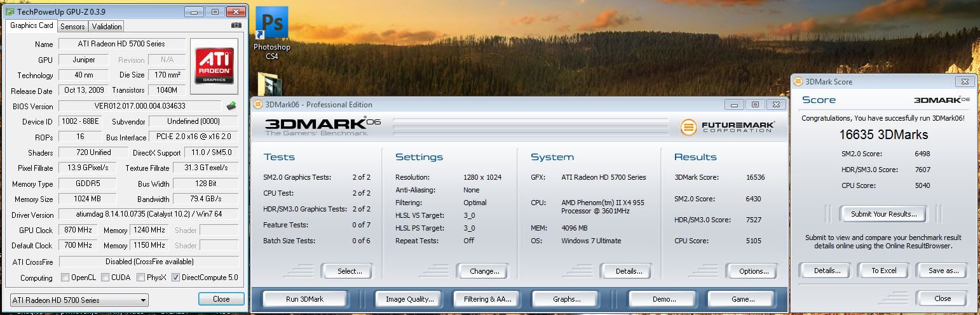Switch to the Sensors tab

point(72,27)
